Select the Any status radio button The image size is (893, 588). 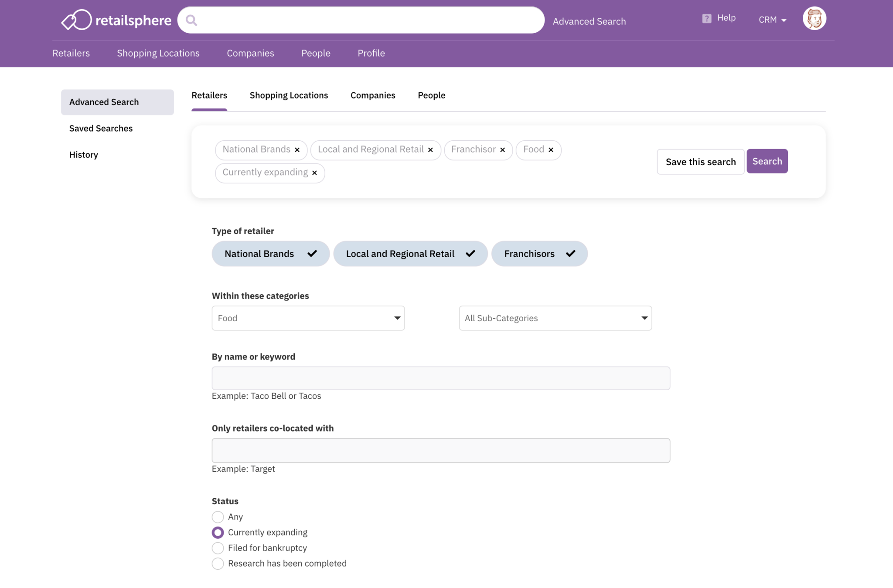point(218,517)
